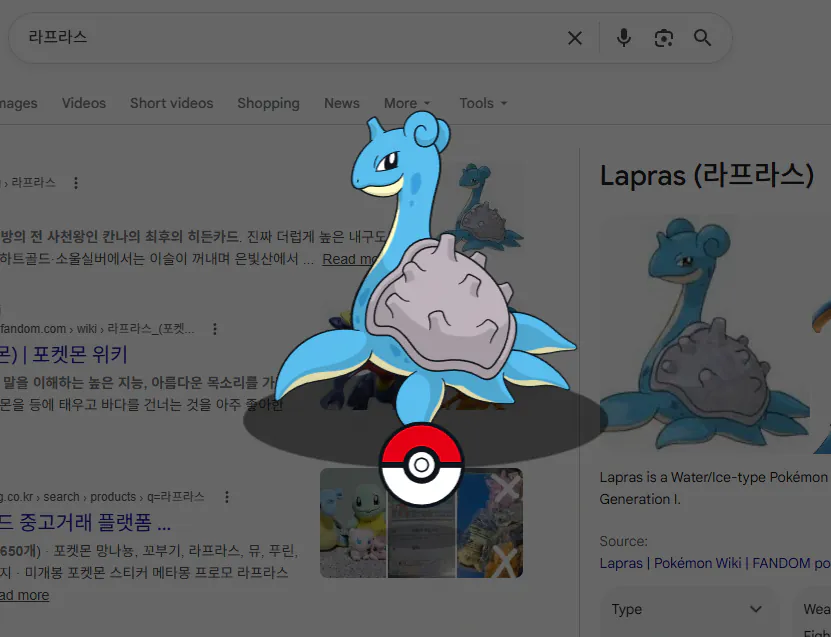Open the News search tab

tap(341, 103)
